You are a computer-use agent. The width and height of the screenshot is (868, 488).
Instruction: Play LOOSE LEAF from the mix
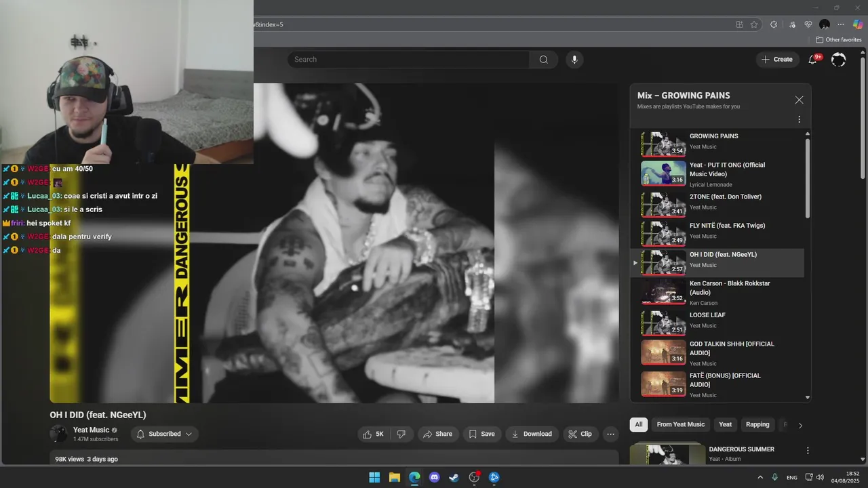tap(717, 323)
